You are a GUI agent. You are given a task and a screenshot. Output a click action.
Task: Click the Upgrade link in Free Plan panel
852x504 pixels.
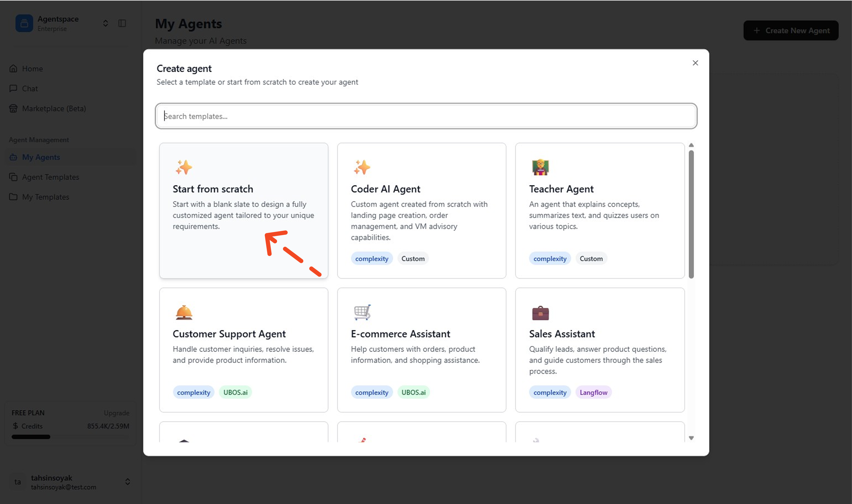pos(116,413)
